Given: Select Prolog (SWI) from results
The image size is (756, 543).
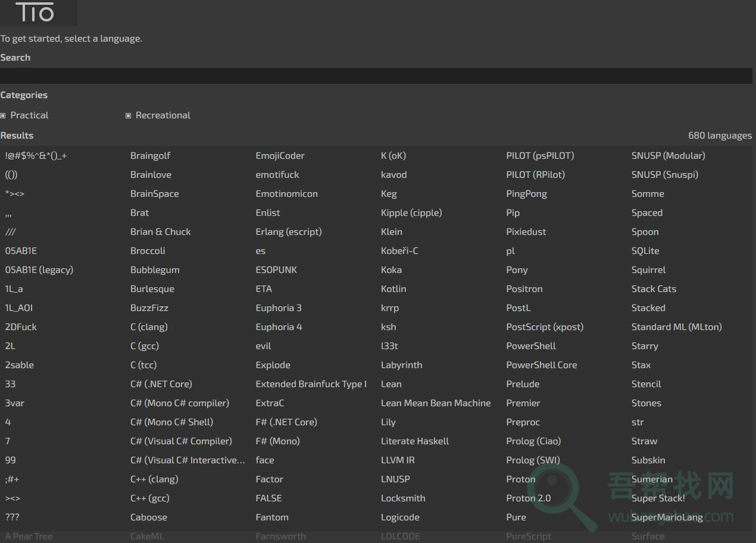Looking at the screenshot, I should (533, 460).
